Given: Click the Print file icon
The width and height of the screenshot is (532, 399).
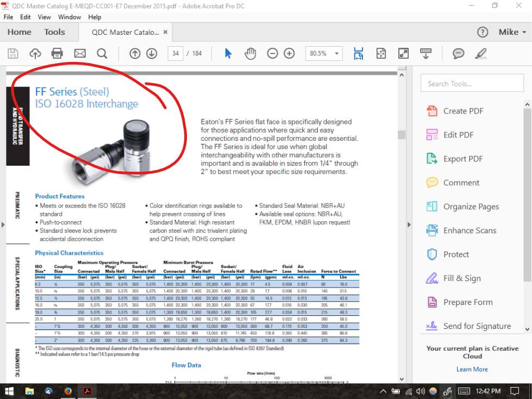Looking at the screenshot, I should tap(57, 53).
